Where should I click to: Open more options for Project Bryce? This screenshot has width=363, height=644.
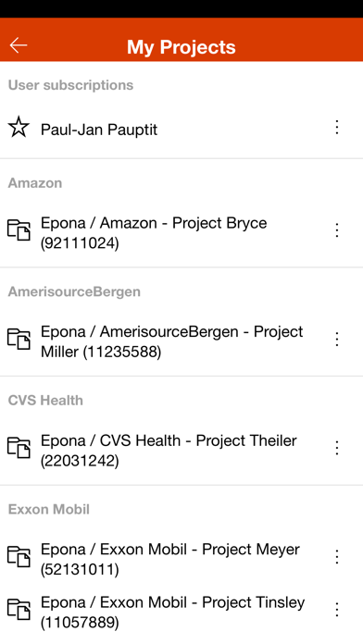coord(337,230)
